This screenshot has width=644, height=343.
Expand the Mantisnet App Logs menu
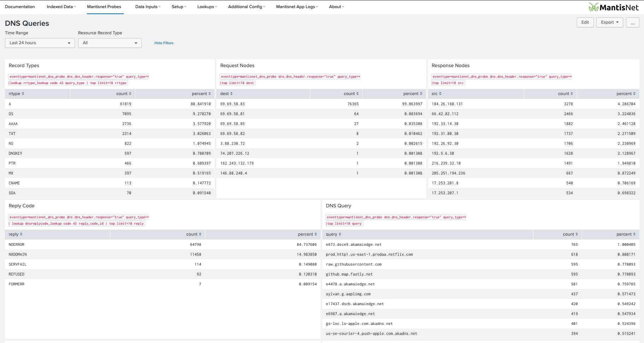tap(297, 7)
